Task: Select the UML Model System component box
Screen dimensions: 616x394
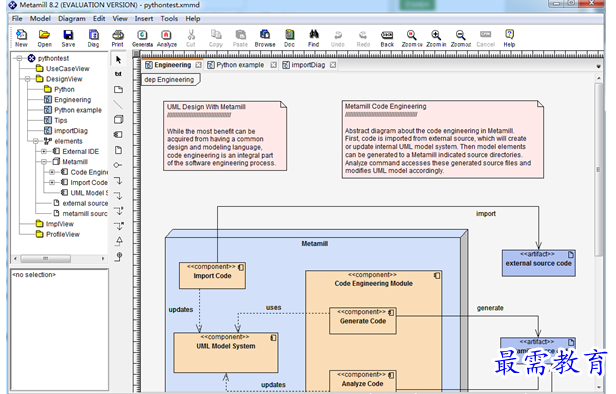Action: tap(226, 352)
